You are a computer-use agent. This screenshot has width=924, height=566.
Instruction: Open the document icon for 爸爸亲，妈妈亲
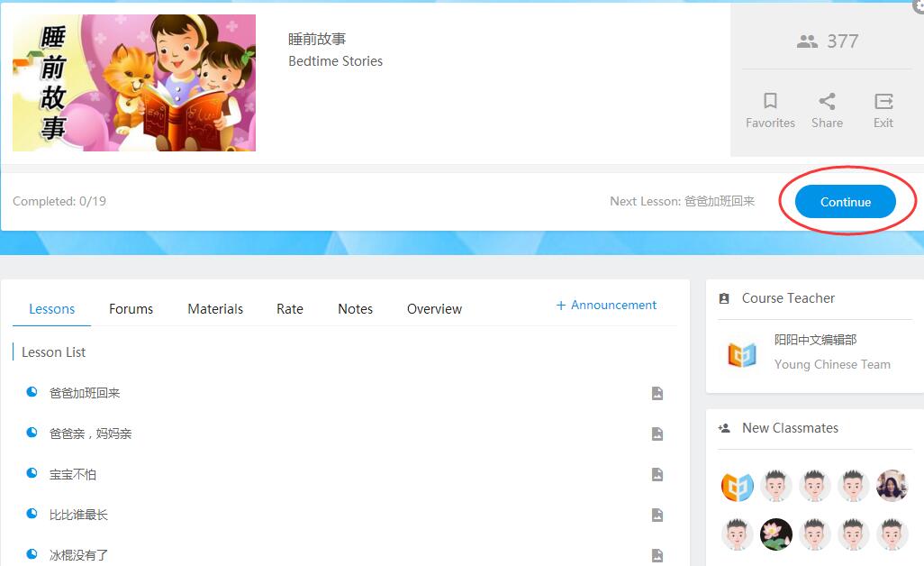tap(657, 434)
